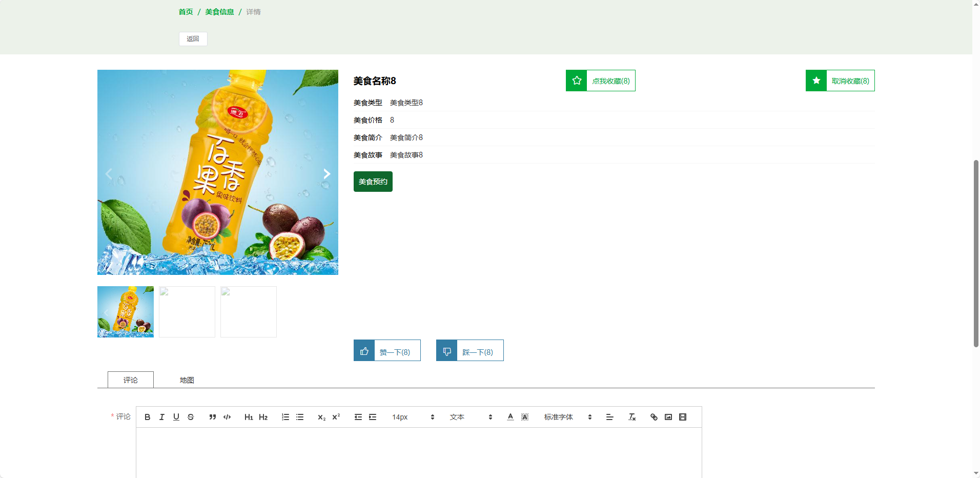Clear text formatting
Screen dimensions: 980x478
tap(632, 417)
